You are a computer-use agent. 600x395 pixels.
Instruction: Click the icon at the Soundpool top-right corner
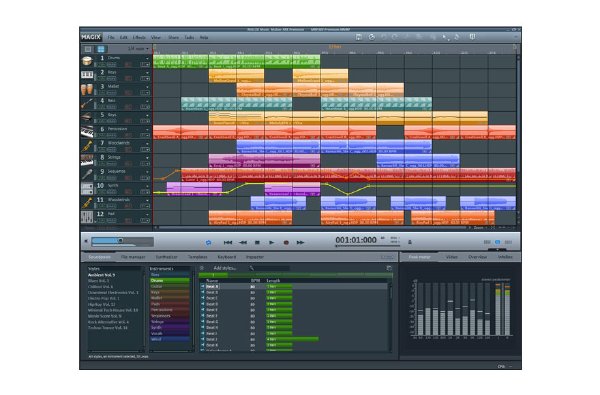(x=389, y=268)
